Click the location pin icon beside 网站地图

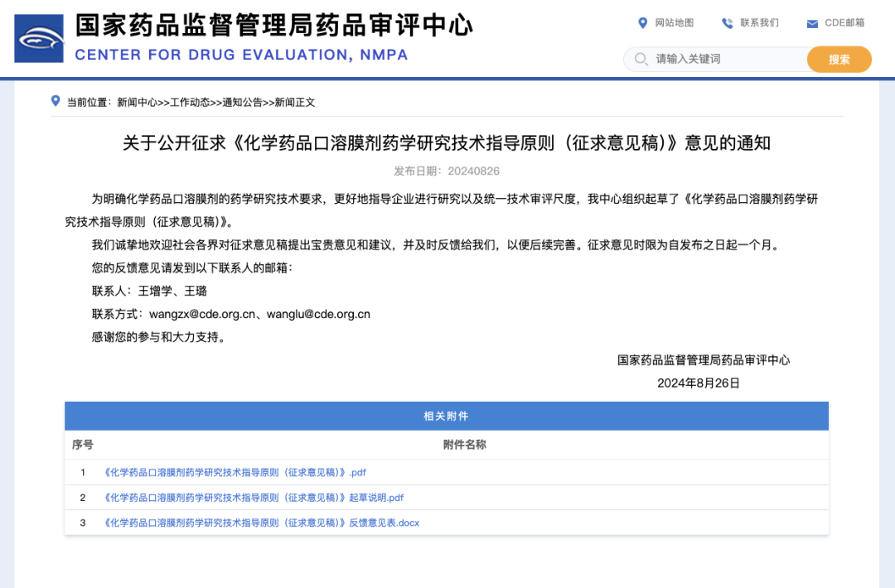tap(642, 23)
